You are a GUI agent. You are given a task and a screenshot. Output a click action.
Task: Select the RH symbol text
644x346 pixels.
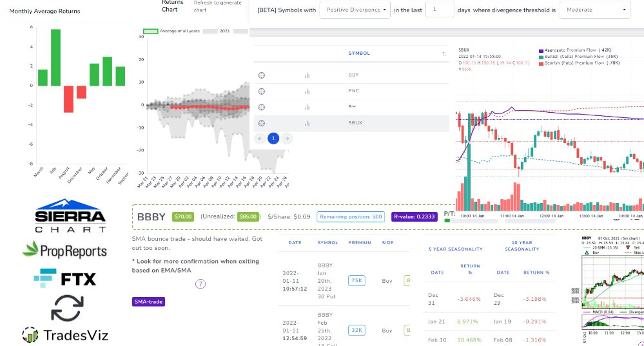click(352, 107)
